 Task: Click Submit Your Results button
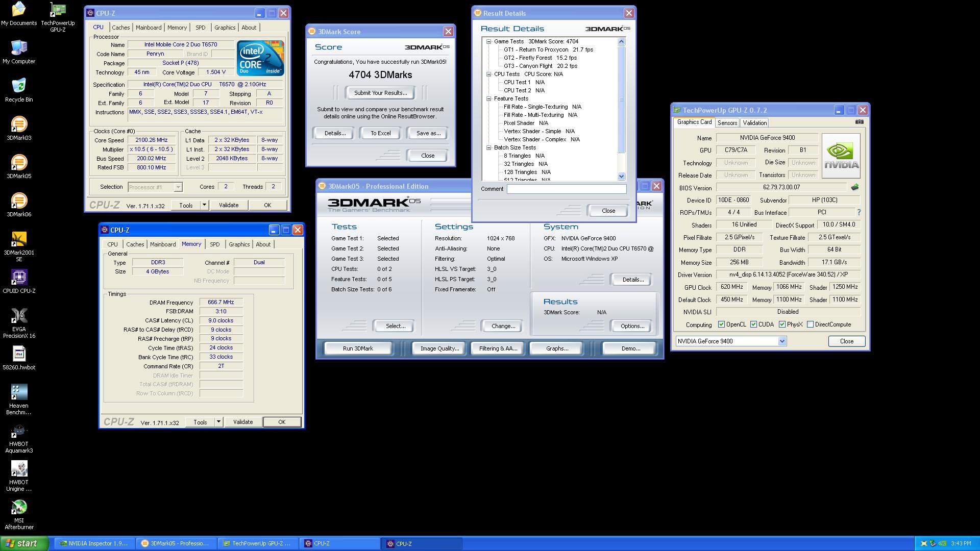381,93
